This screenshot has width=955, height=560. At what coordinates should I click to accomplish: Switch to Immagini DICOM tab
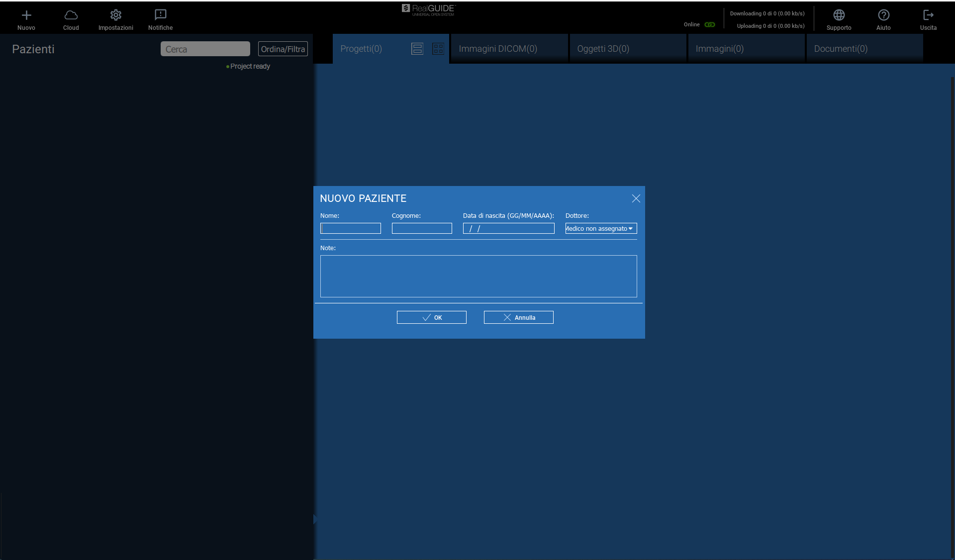click(498, 49)
